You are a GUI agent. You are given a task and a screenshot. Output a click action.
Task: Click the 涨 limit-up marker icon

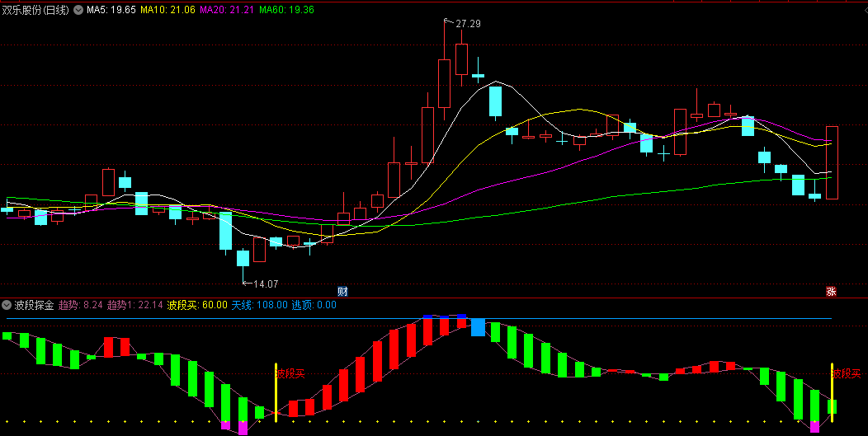click(x=831, y=292)
